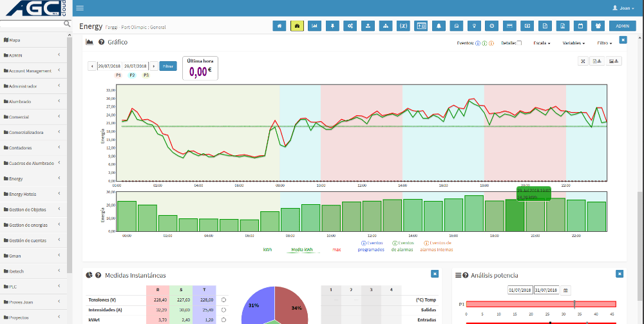Click the Gráfico help question icon
This screenshot has height=324, width=644.
point(102,42)
